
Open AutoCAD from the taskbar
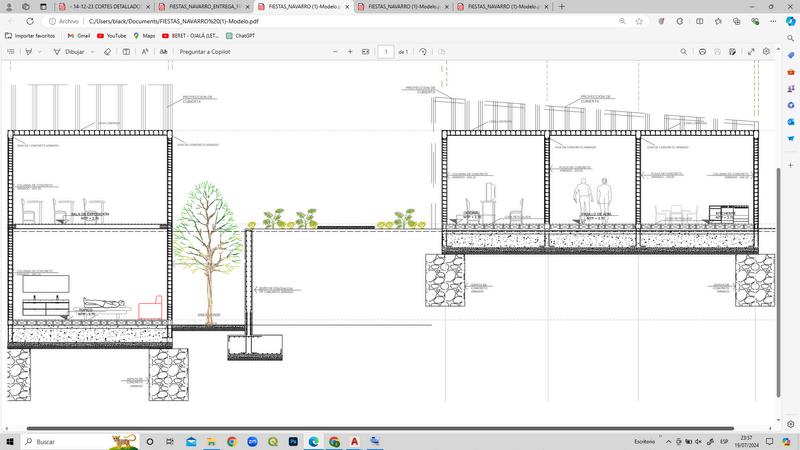355,441
